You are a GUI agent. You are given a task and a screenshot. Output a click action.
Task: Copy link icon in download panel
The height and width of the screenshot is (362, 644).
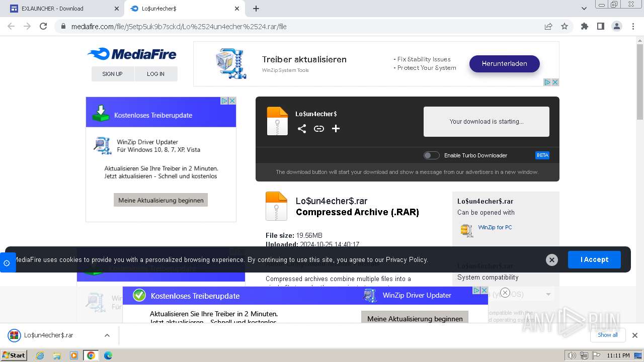319,129
